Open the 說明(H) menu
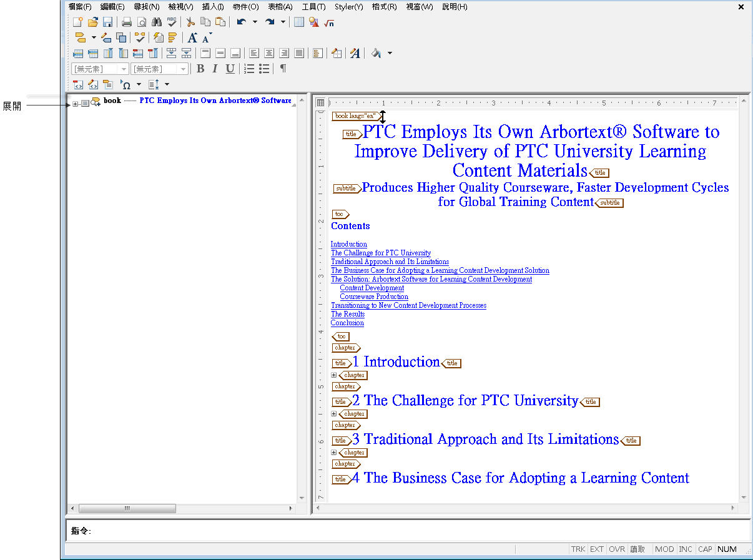This screenshot has width=753, height=560. point(455,7)
